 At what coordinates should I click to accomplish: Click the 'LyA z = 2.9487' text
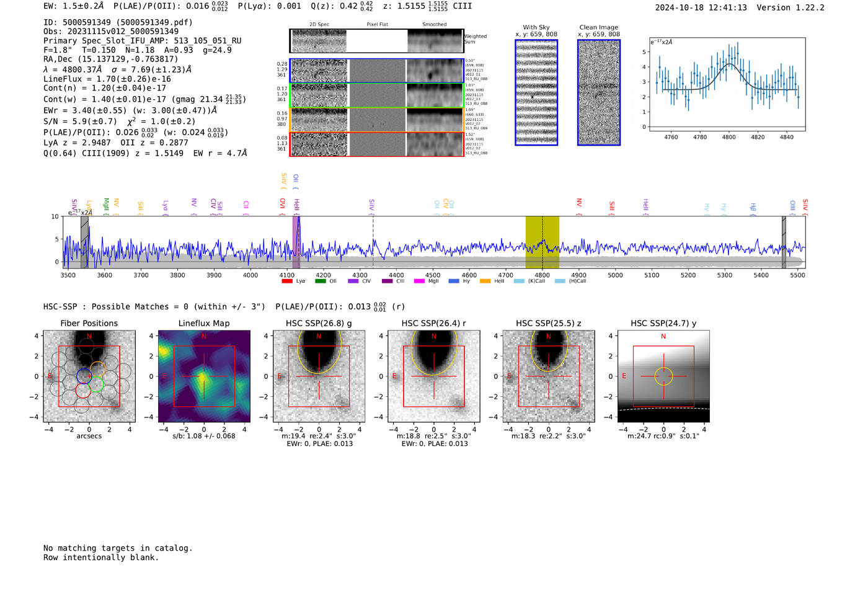pyautogui.click(x=77, y=143)
